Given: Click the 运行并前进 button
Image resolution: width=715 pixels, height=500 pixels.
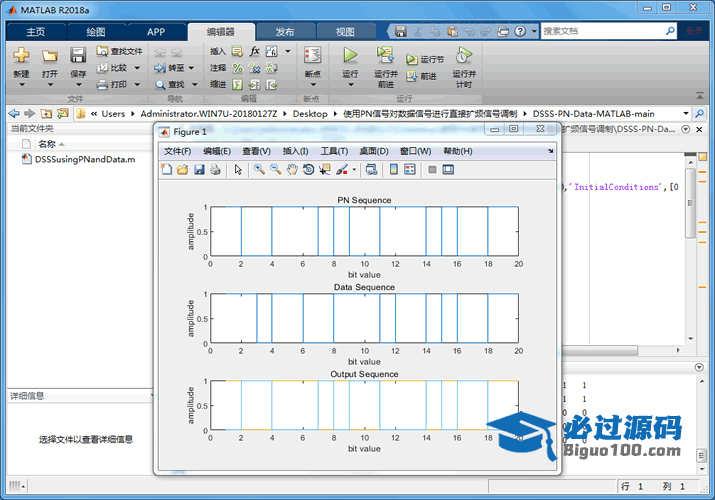Looking at the screenshot, I should (x=386, y=62).
